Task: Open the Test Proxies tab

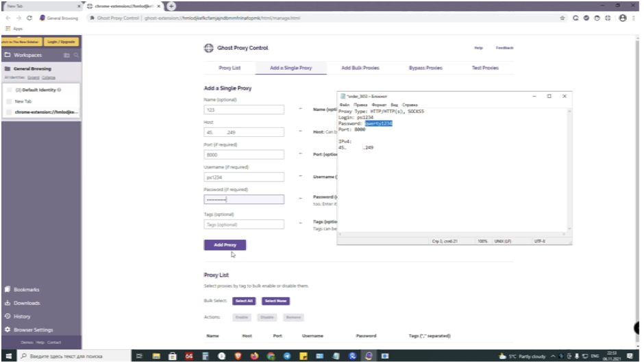Action: pyautogui.click(x=485, y=68)
